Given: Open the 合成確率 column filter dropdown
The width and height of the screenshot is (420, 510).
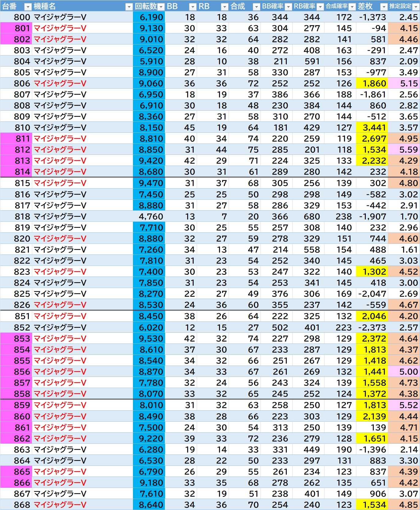Looking at the screenshot, I should [352, 6].
